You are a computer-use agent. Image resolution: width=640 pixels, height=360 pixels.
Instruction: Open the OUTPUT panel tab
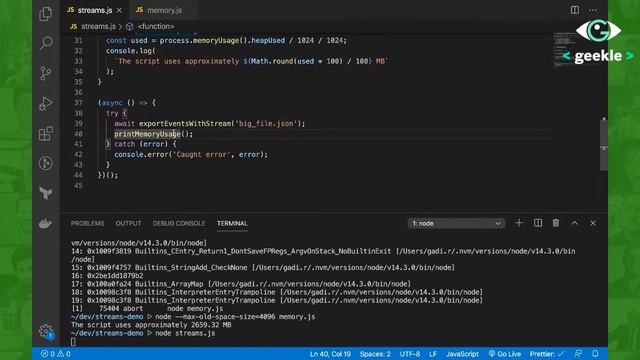pos(128,223)
